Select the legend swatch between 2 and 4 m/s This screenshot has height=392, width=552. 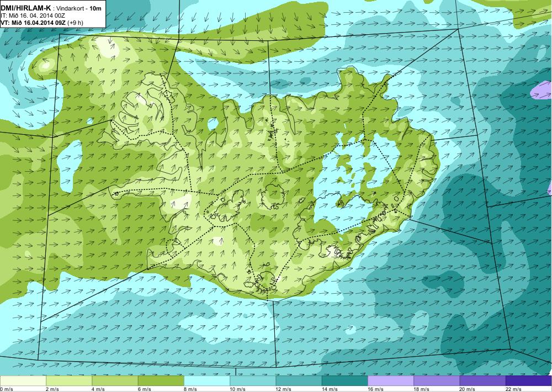69,381
